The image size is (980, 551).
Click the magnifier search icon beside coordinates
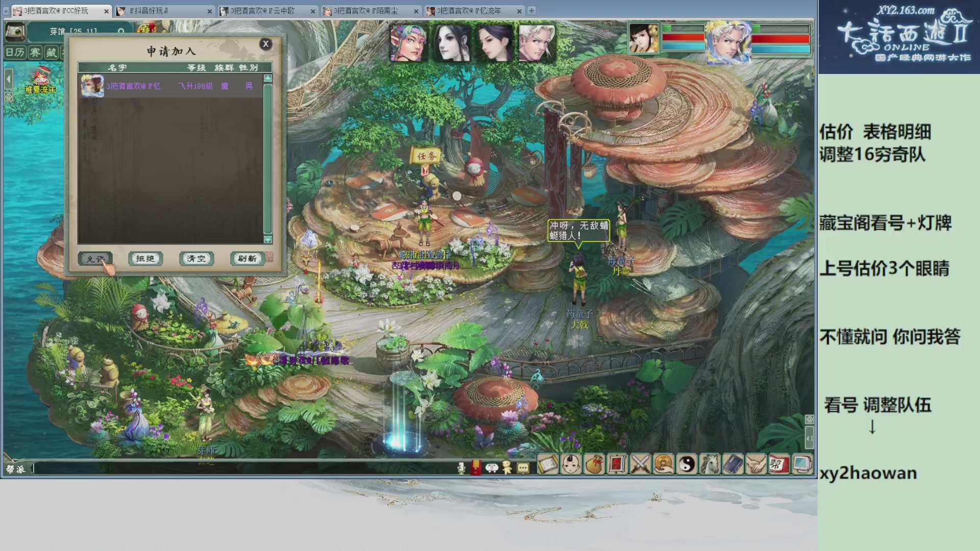[x=121, y=32]
